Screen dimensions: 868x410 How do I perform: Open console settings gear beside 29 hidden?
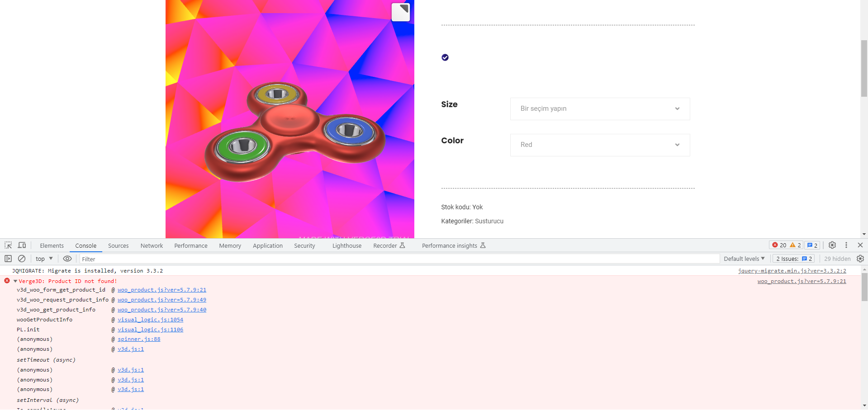coord(860,259)
